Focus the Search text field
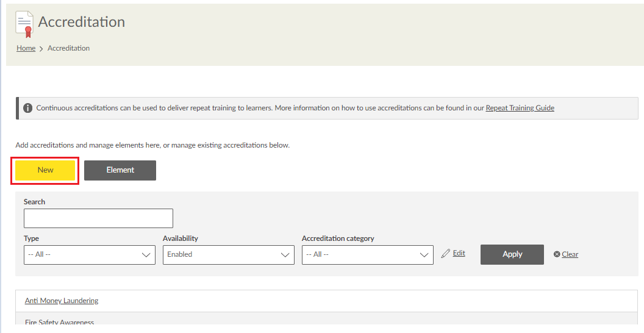 tap(98, 218)
